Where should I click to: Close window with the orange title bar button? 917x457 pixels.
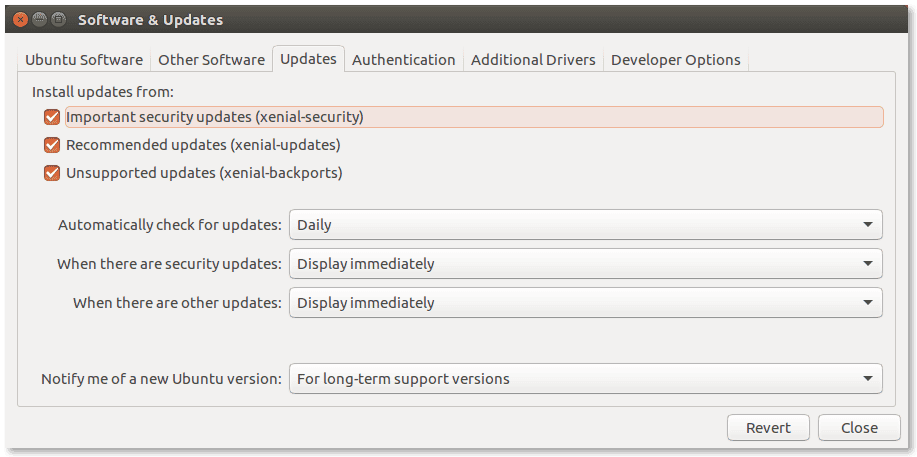pyautogui.click(x=21, y=19)
